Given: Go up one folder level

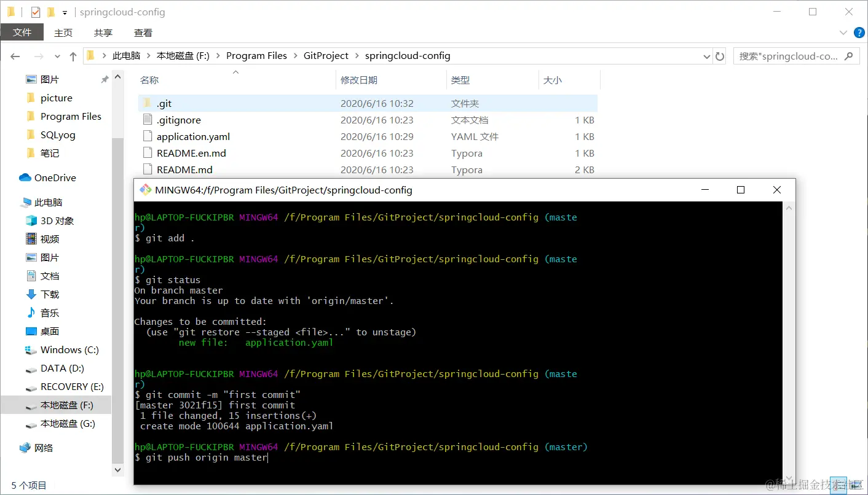Looking at the screenshot, I should pyautogui.click(x=73, y=56).
